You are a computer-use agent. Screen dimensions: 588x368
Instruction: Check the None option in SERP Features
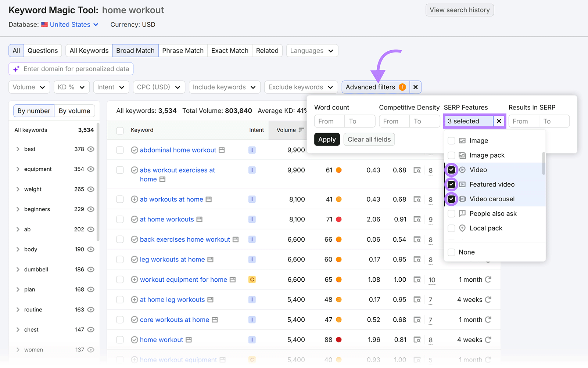tap(451, 252)
